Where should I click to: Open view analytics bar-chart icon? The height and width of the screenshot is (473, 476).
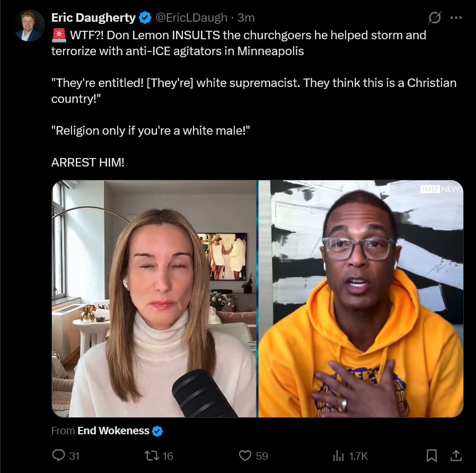[x=338, y=456]
